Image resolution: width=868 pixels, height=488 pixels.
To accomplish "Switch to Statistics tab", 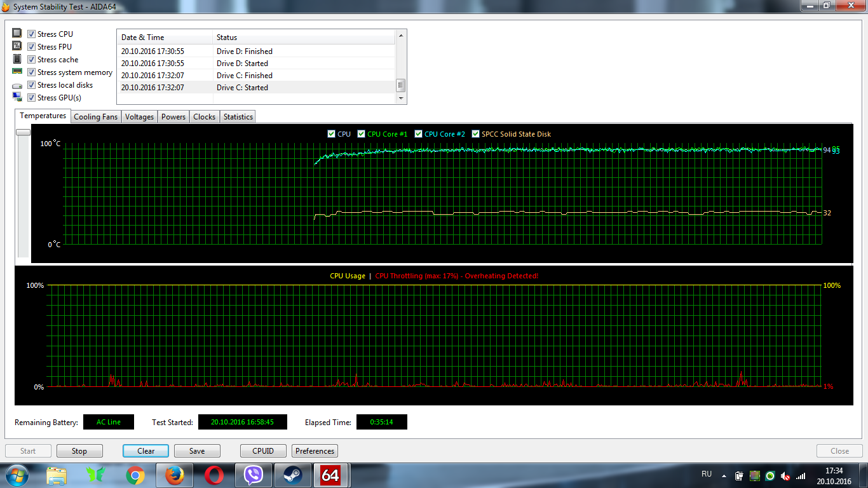I will tap(238, 117).
